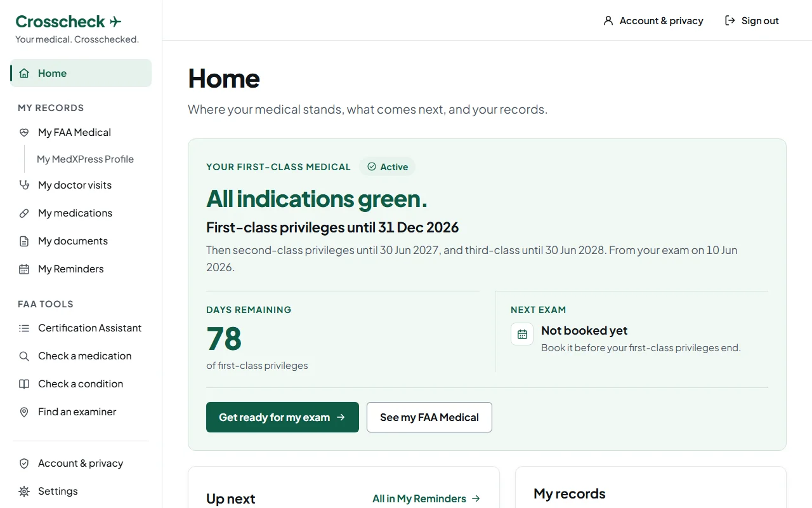Click the "Not booked yet" text
This screenshot has width=812, height=508.
[x=584, y=330]
